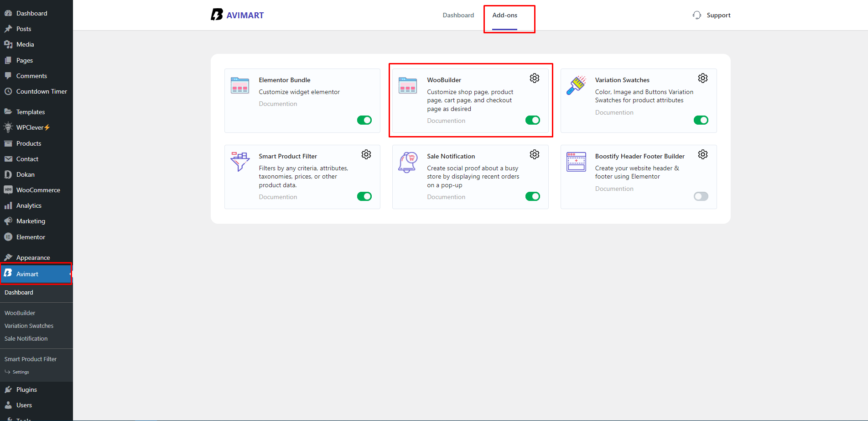Click the Media icon in sidebar
Image resolution: width=868 pixels, height=421 pixels.
[8, 44]
